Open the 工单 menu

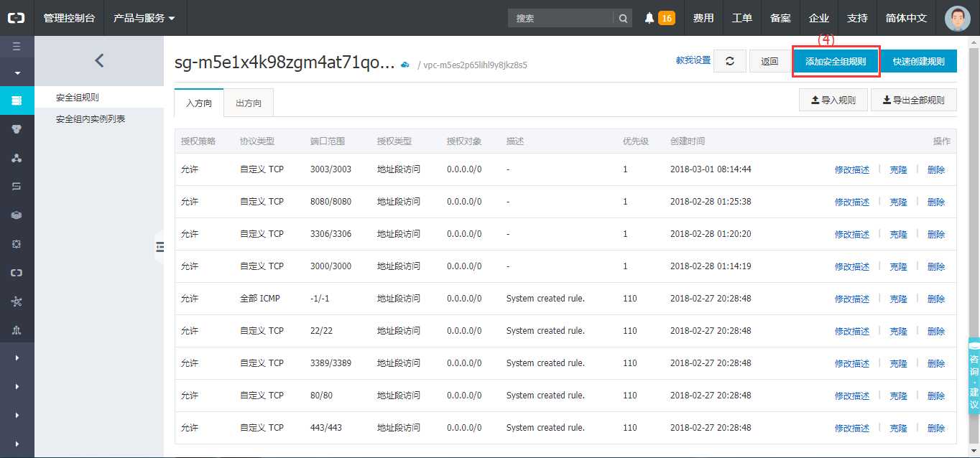(x=742, y=18)
